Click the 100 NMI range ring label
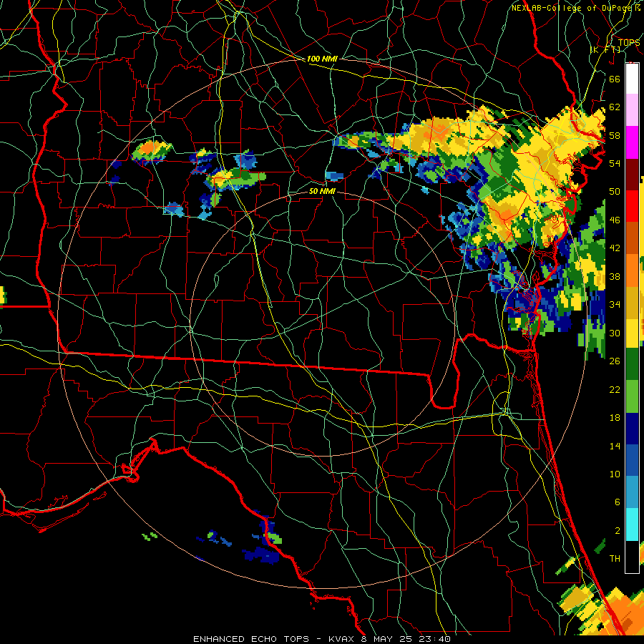 tap(322, 59)
